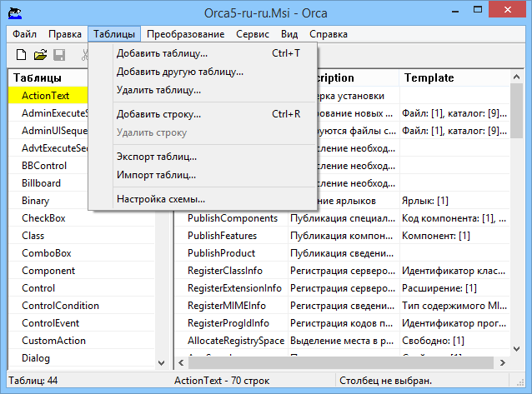Image resolution: width=532 pixels, height=394 pixels.
Task: Select the Control table
Action: 82,288
